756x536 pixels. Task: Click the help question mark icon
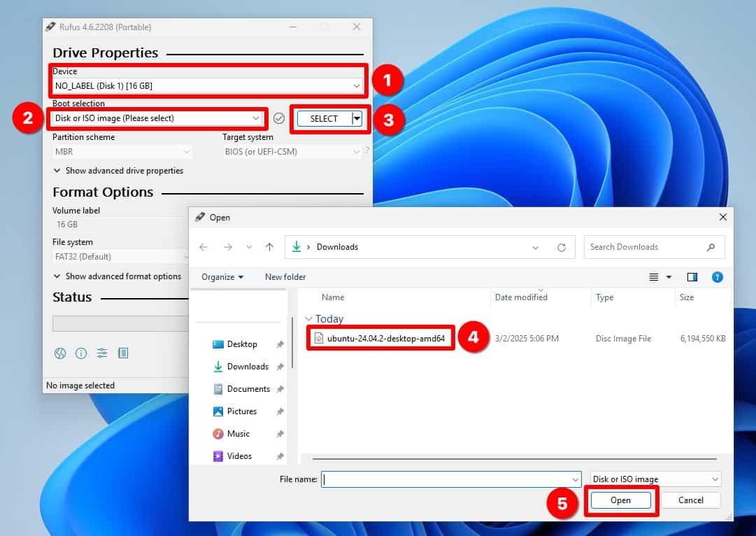(x=717, y=277)
